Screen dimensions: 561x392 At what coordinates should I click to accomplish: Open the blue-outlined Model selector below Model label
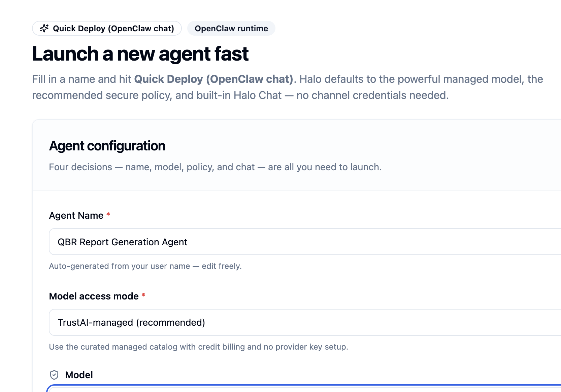pyautogui.click(x=304, y=388)
